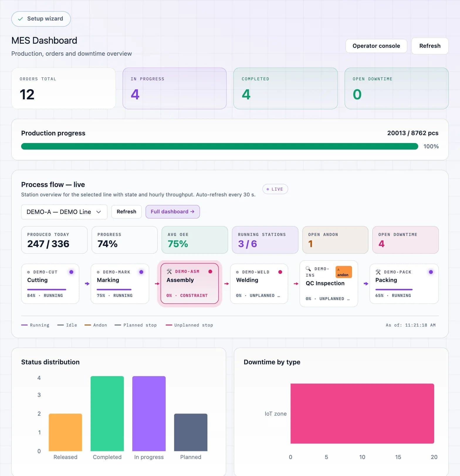Screen dimensions: 460x476
Task: Click the gray Planned chart bar
Action: click(191, 432)
